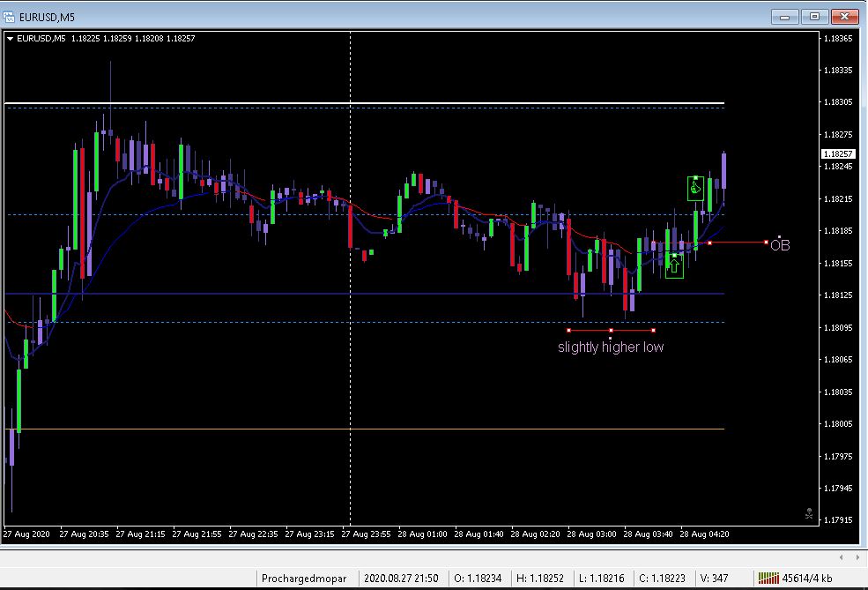Expand the EURUSD,M5 chart info triangle
The image size is (868, 590).
[x=10, y=39]
